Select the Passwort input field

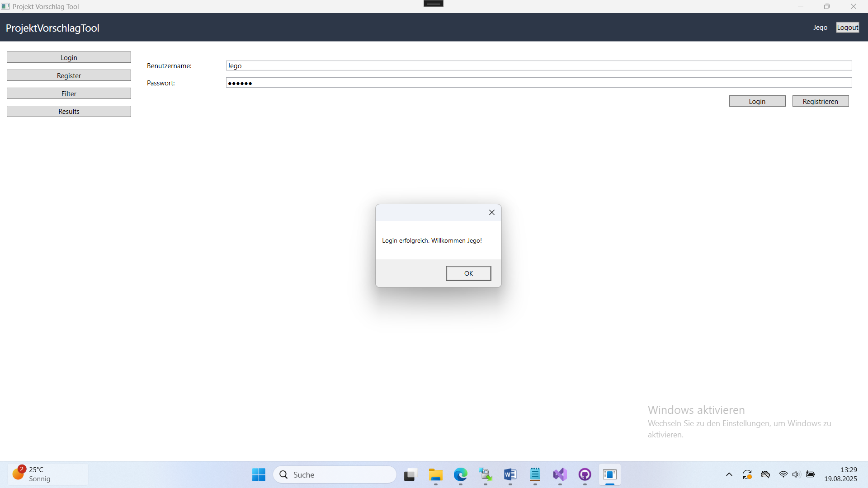point(538,83)
